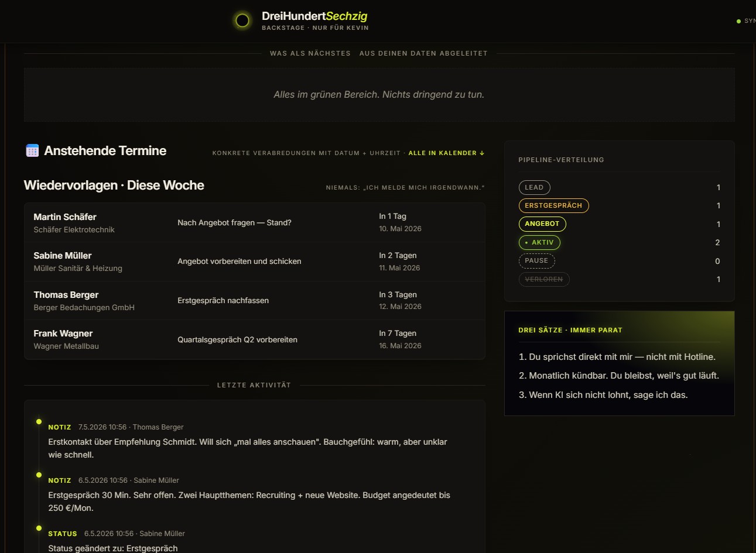Click the '12. Mai 2026' date
Screen dimensions: 756x553
click(x=400, y=307)
